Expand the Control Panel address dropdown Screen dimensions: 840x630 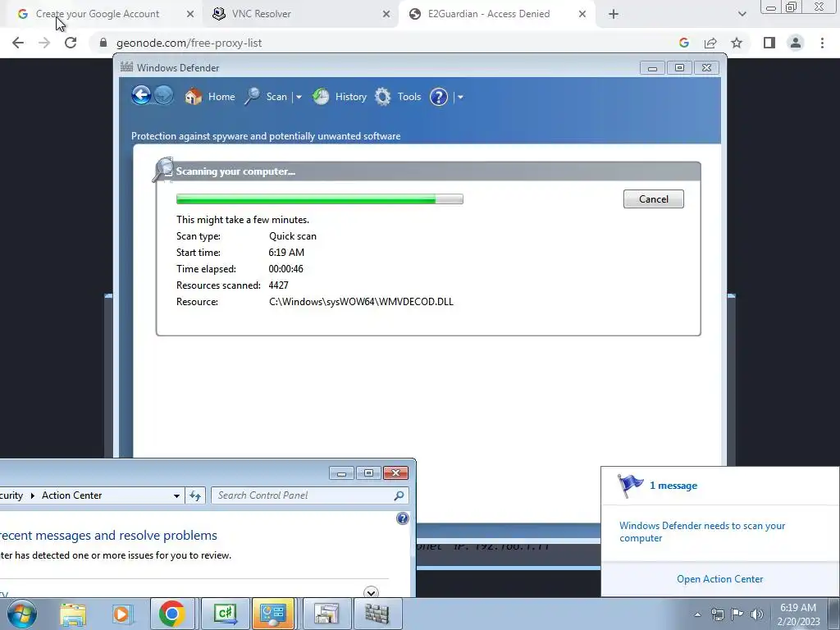(176, 496)
